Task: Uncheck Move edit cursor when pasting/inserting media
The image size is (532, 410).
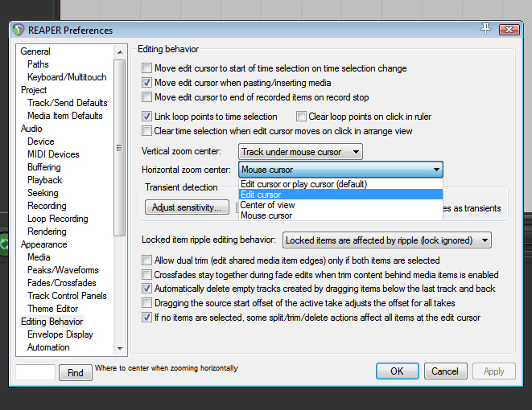Action: click(146, 83)
